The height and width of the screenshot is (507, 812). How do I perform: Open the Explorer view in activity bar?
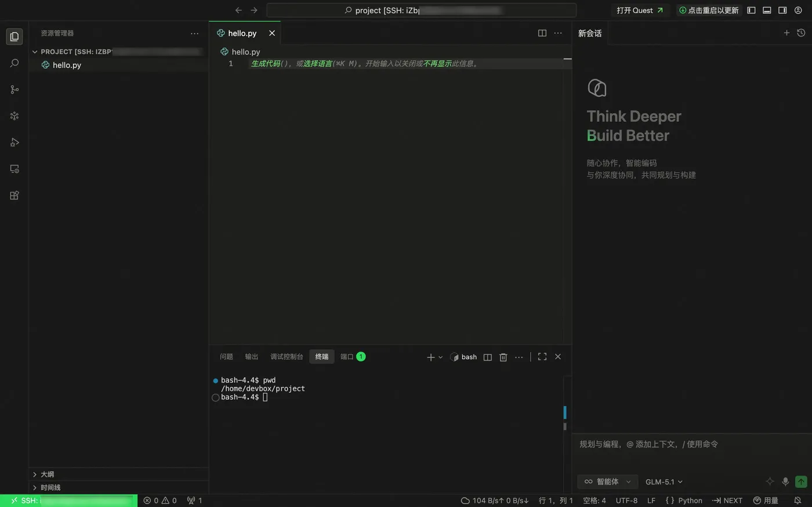click(x=14, y=37)
